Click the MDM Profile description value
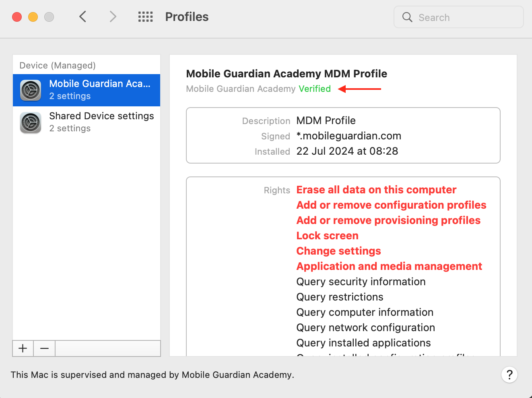Viewport: 532px width, 398px height. [326, 120]
